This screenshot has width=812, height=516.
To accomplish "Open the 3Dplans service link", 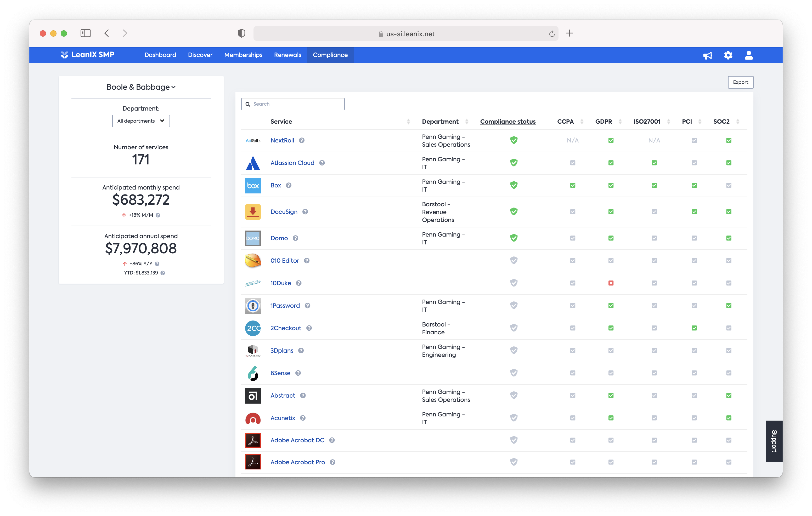I will [282, 351].
